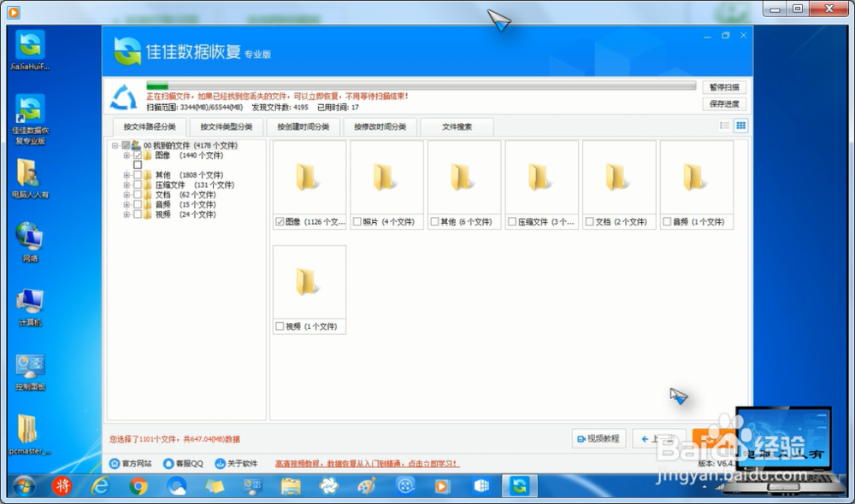Launch Internet Explorer from taskbar
The width and height of the screenshot is (855, 504).
[100, 485]
